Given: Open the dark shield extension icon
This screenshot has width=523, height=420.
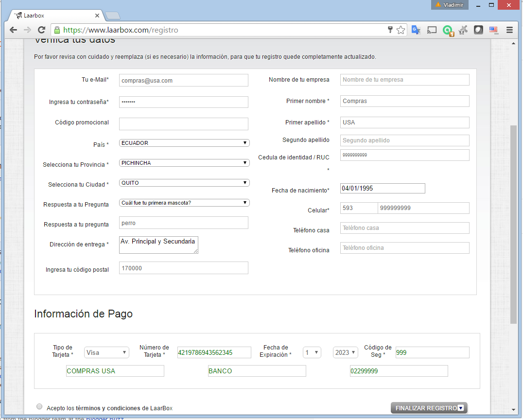Looking at the screenshot, I should 478,30.
